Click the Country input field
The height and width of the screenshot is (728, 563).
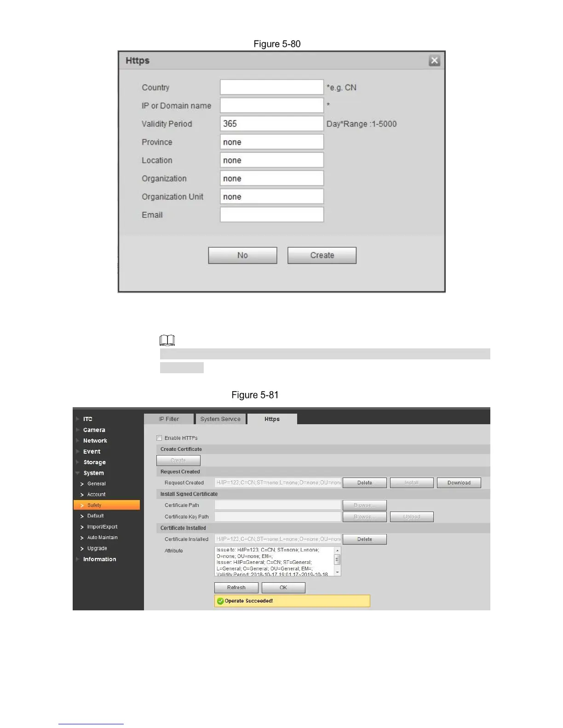[272, 87]
